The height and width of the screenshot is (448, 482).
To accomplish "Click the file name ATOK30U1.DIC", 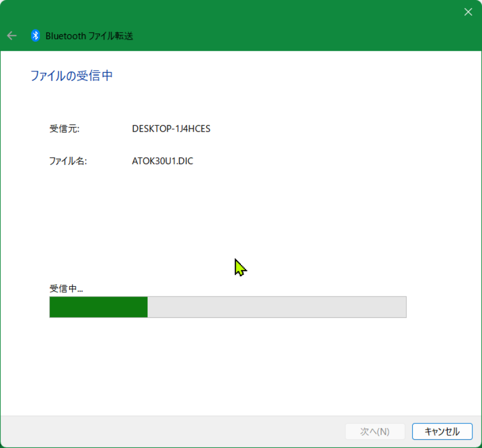I will coord(163,161).
